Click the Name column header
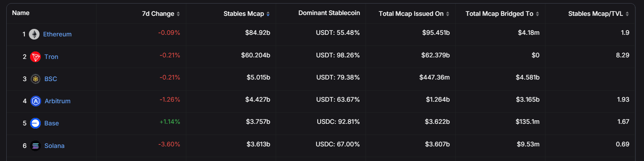This screenshot has height=161, width=644. coord(21,13)
